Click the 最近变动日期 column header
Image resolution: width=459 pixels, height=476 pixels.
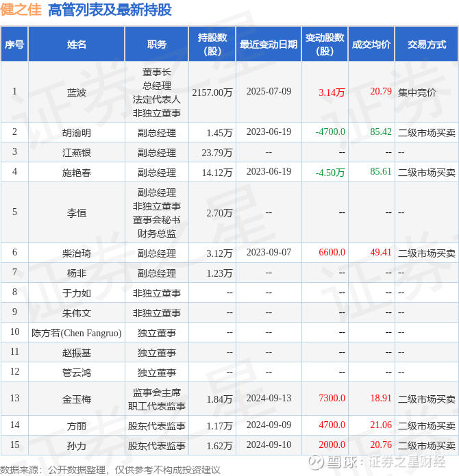[269, 45]
